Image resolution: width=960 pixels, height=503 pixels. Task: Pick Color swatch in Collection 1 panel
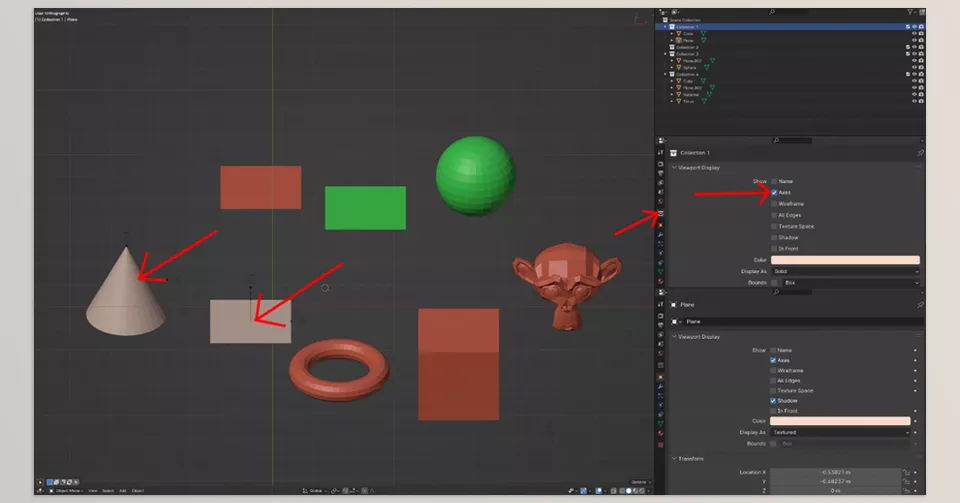tap(845, 260)
